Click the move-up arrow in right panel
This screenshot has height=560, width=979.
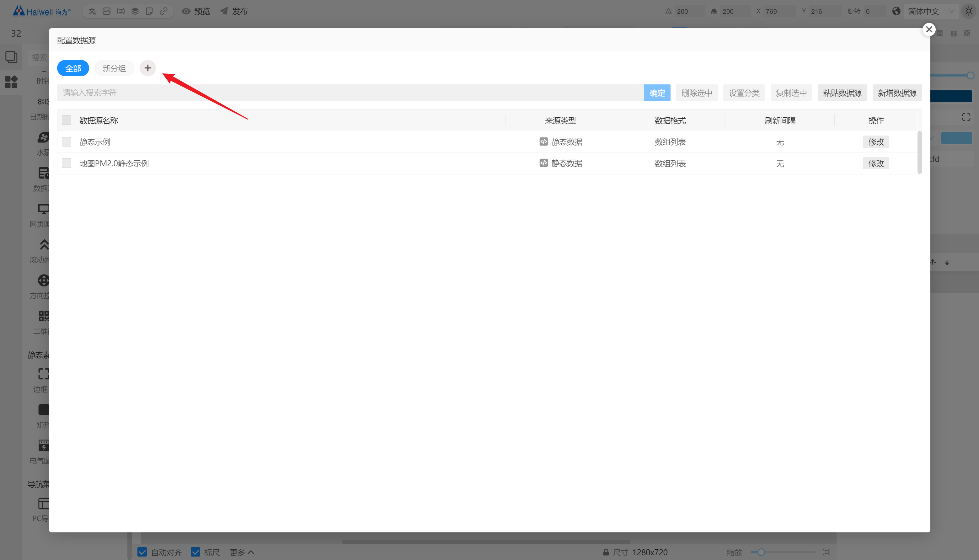tap(933, 262)
